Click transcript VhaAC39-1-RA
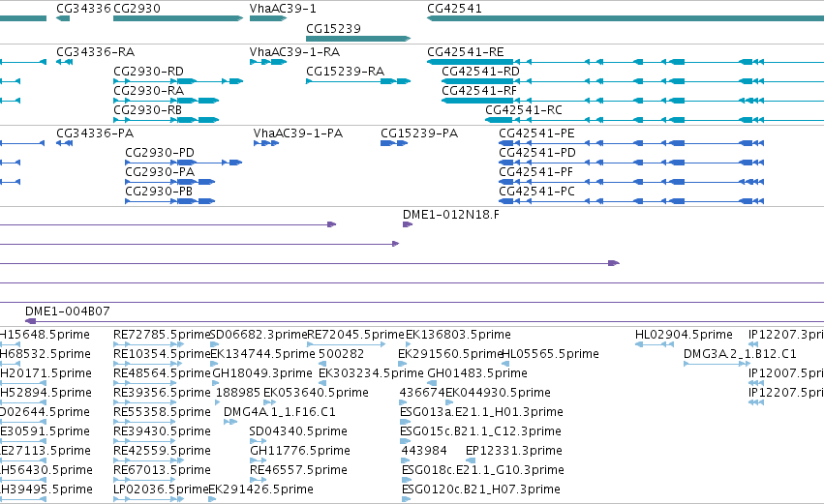This screenshot has height=504, width=824. click(294, 52)
